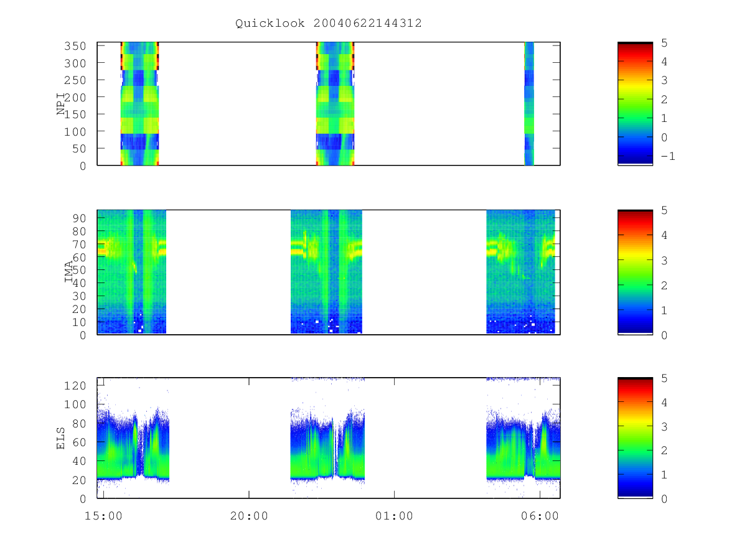Select the ELS y-axis label
This screenshot has height=560, width=747.
(x=62, y=438)
